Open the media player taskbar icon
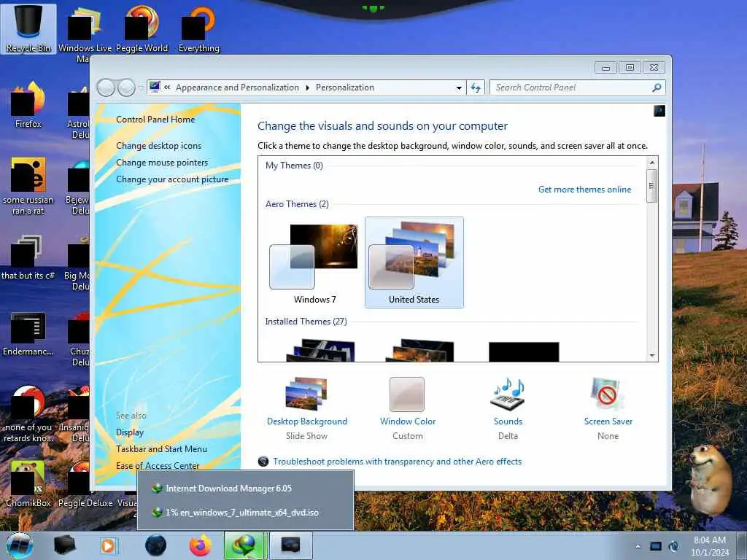Screen dimensions: 747x560 click(109, 545)
